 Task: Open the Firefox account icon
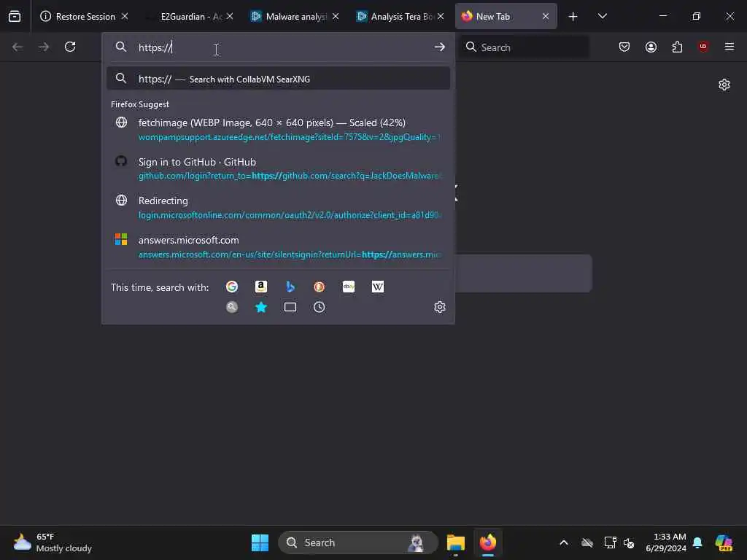[x=651, y=47]
